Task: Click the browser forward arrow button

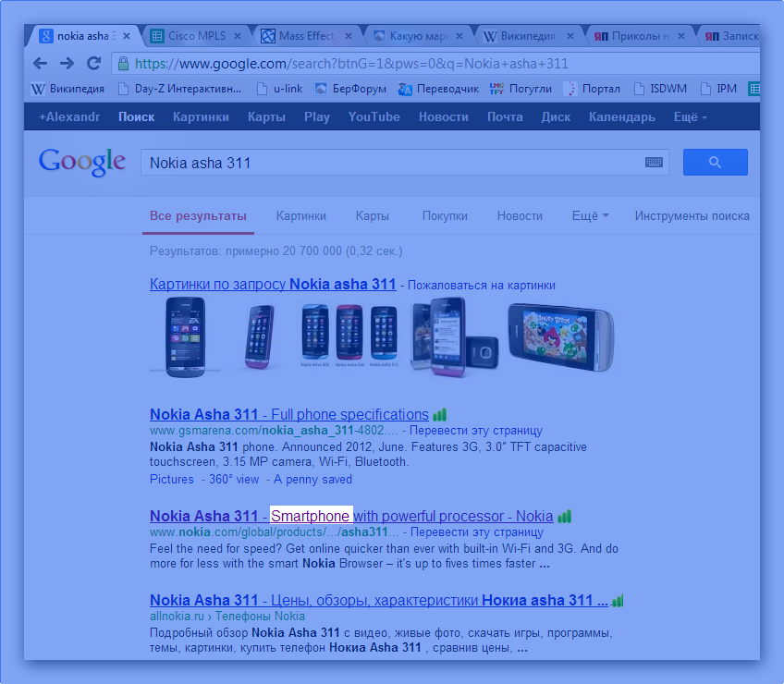Action: tap(67, 64)
